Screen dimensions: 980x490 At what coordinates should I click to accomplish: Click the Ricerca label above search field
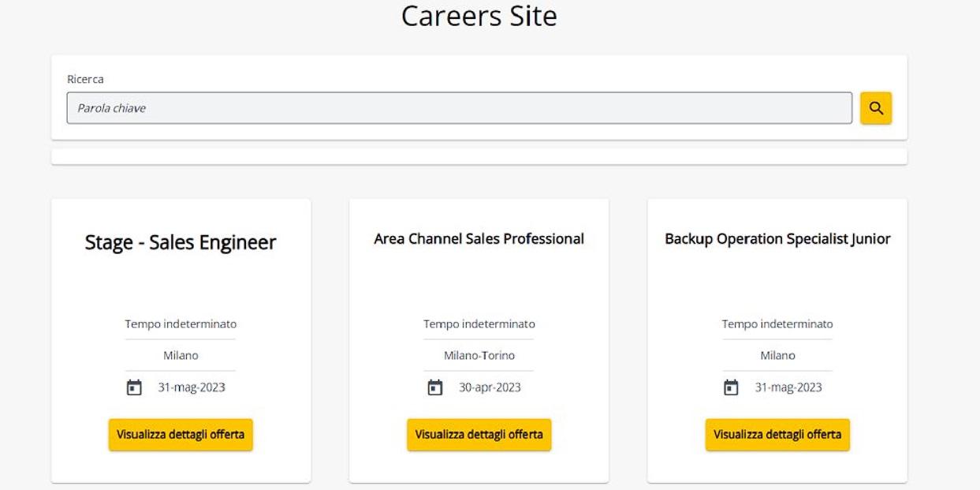click(x=85, y=79)
